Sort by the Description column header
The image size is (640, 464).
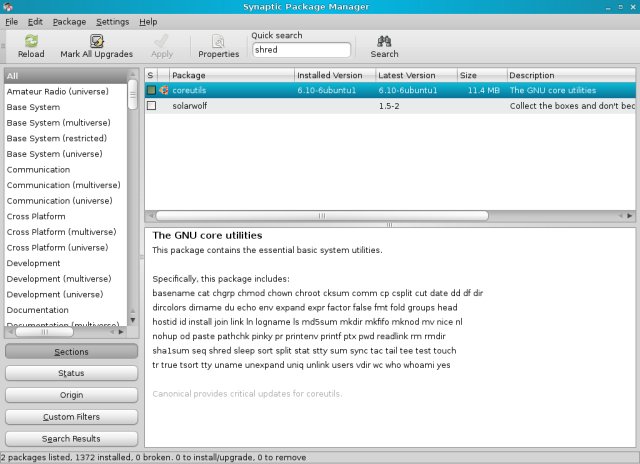tap(571, 75)
